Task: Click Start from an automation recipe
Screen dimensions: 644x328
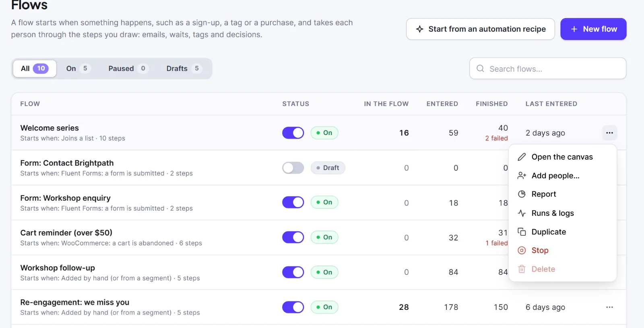Action: point(481,29)
